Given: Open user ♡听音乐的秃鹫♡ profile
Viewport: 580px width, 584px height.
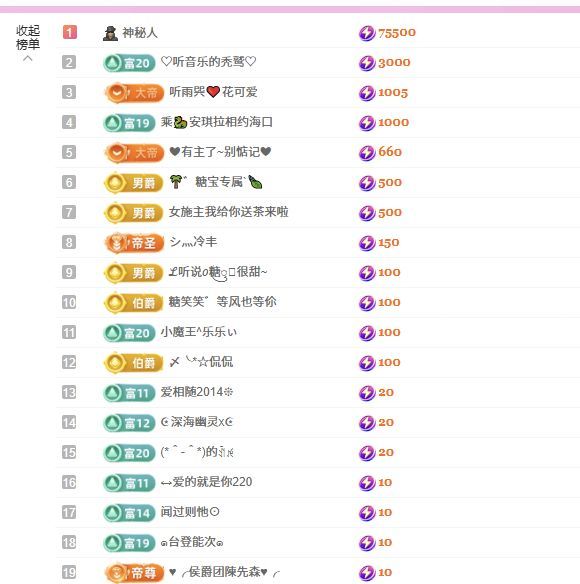Looking at the screenshot, I should (209, 62).
